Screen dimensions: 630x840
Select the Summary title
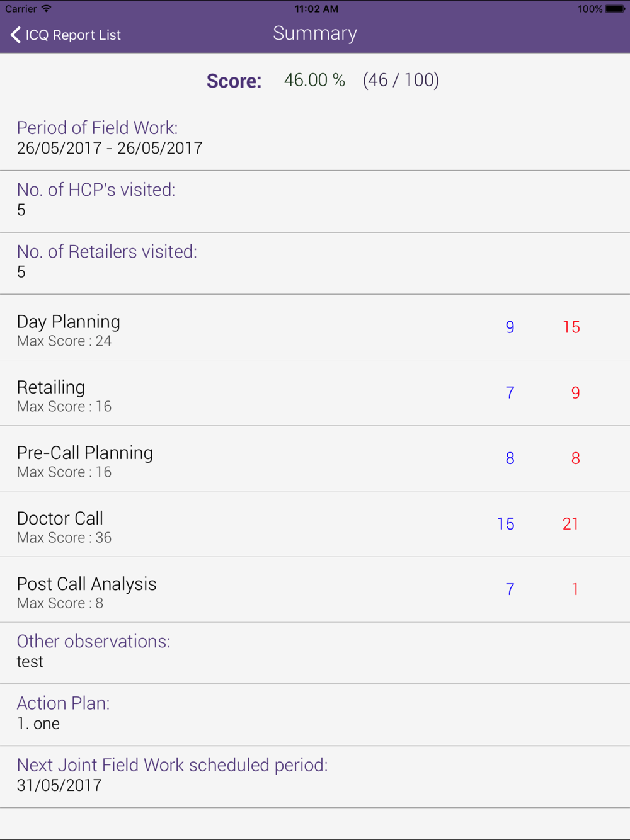click(x=315, y=33)
